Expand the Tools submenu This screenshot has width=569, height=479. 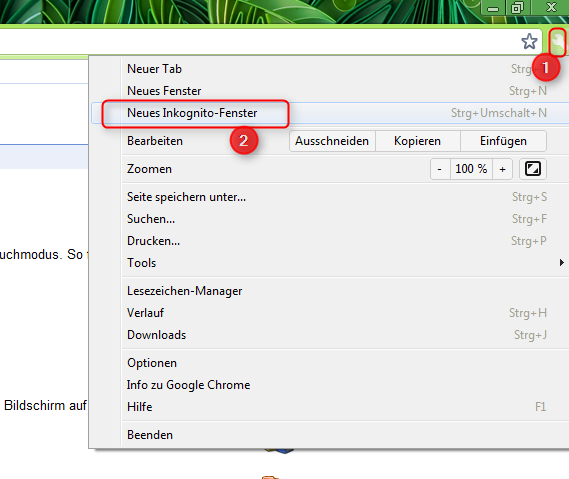(x=330, y=263)
